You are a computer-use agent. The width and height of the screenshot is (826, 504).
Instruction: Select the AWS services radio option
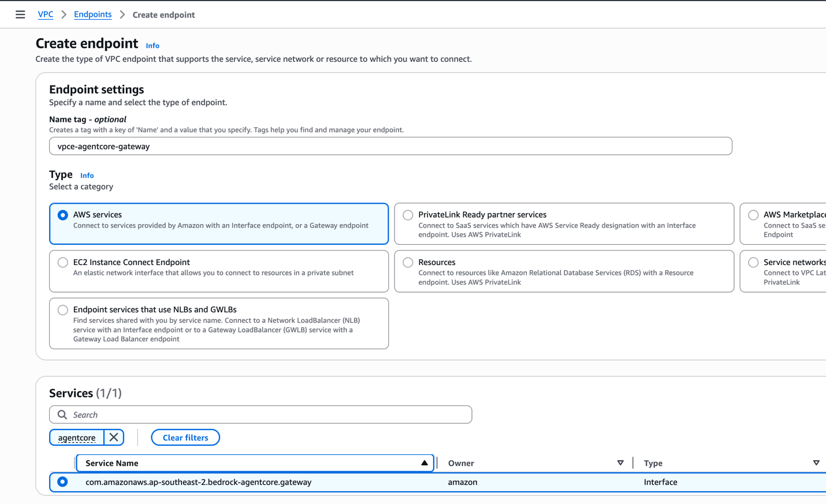[63, 215]
